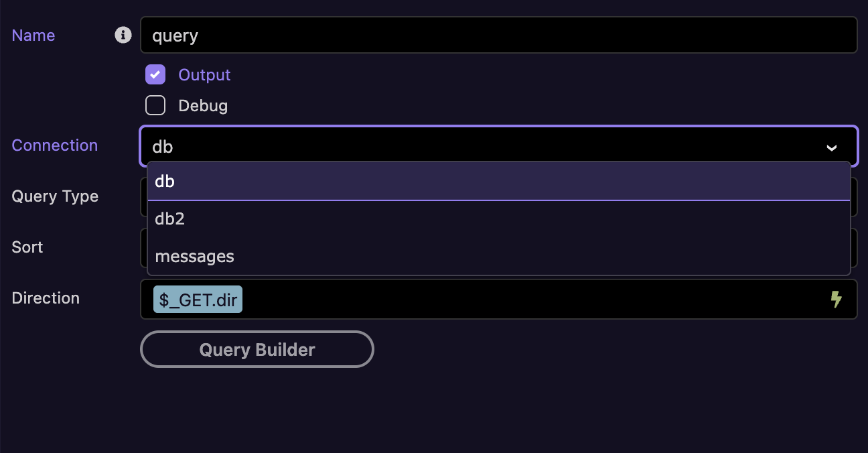Viewport: 868px width, 453px height.
Task: Click the lightning bolt icon in Direction field
Action: pos(836,299)
